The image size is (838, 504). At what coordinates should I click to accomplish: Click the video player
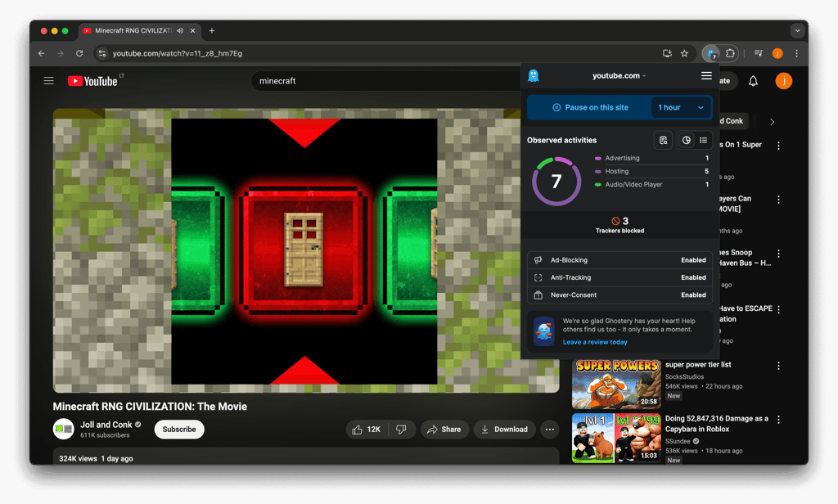pyautogui.click(x=306, y=250)
